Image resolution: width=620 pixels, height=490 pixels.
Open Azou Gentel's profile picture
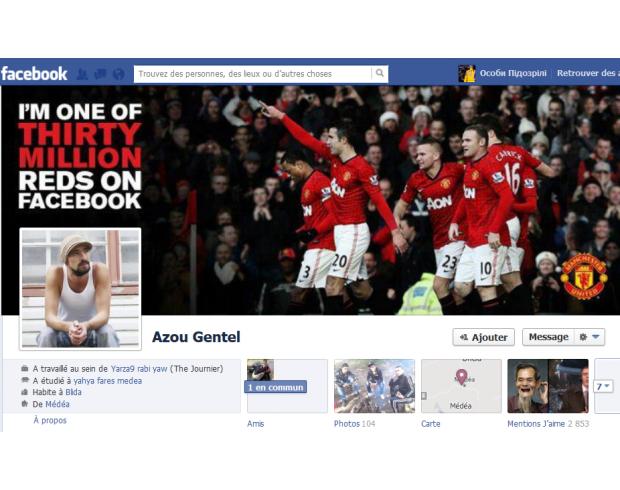coord(80,289)
